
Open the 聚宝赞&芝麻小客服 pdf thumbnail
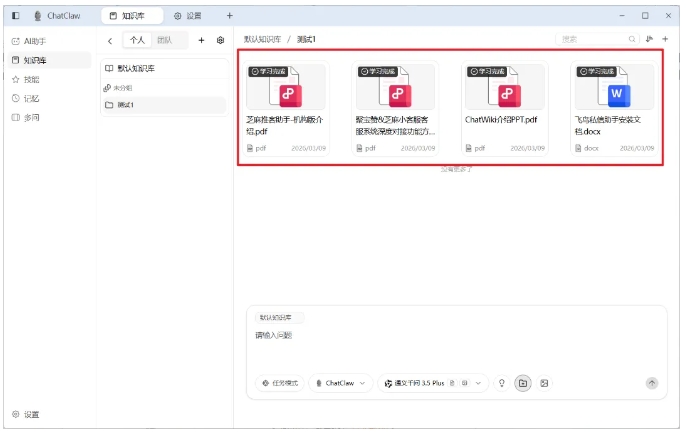pyautogui.click(x=396, y=87)
